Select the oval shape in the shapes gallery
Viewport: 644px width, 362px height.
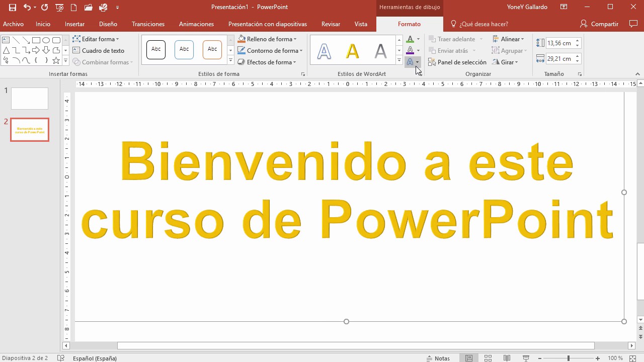tap(46, 40)
